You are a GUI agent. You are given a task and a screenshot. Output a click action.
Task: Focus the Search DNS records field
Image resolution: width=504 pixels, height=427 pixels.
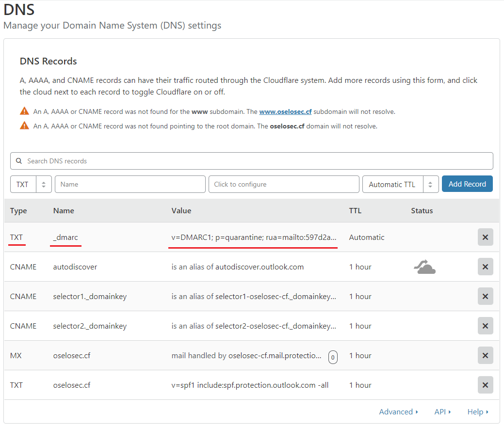(252, 161)
